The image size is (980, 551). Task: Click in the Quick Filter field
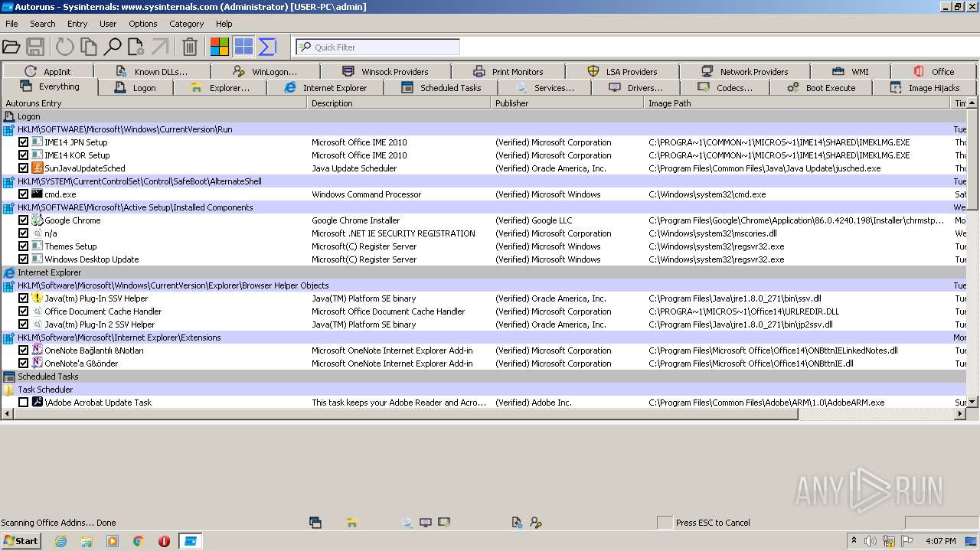pyautogui.click(x=378, y=47)
